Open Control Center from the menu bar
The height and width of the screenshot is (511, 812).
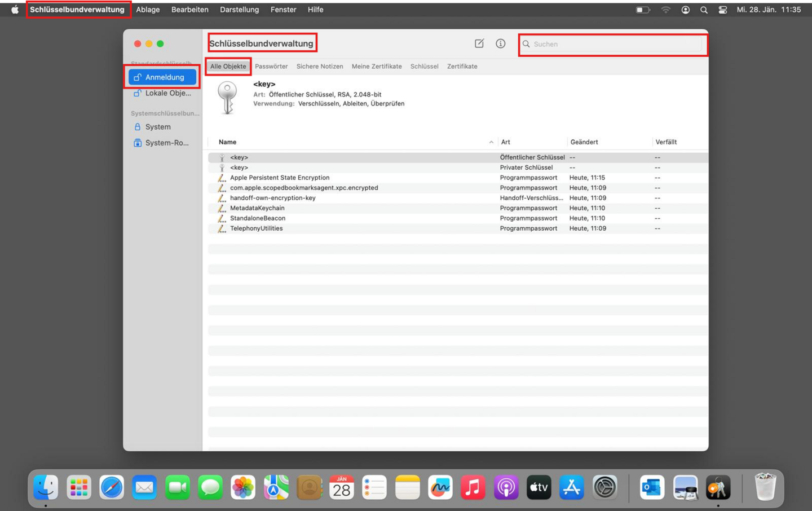(722, 10)
